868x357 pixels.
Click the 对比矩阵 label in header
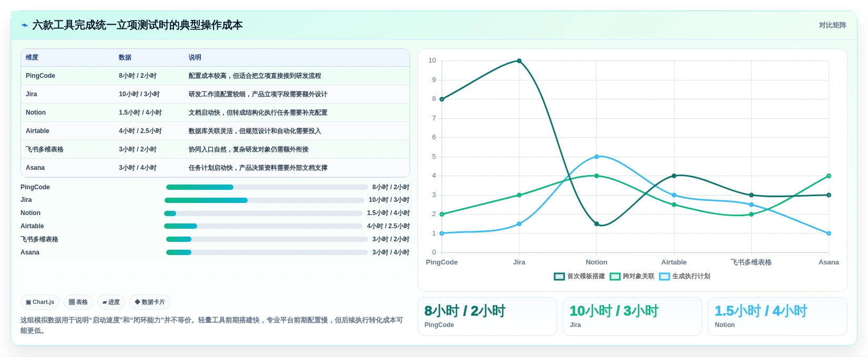[x=832, y=25]
